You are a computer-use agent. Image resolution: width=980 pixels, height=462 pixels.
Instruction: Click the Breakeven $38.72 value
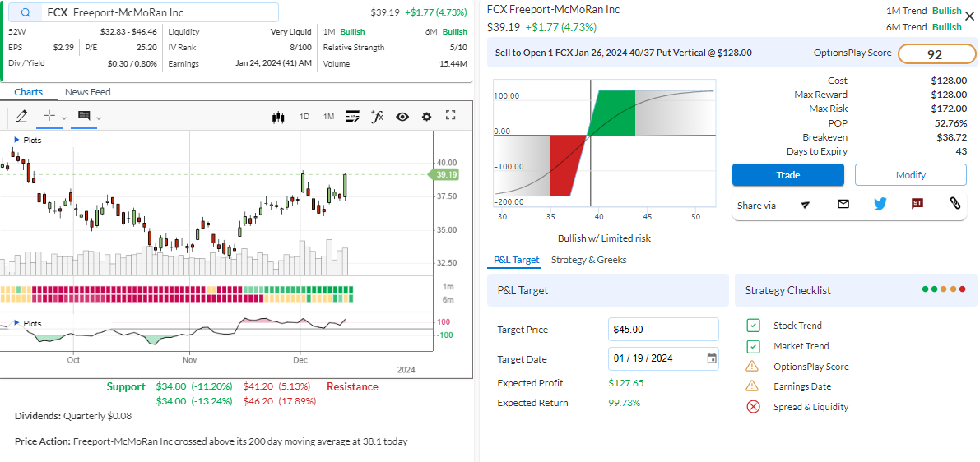point(952,136)
